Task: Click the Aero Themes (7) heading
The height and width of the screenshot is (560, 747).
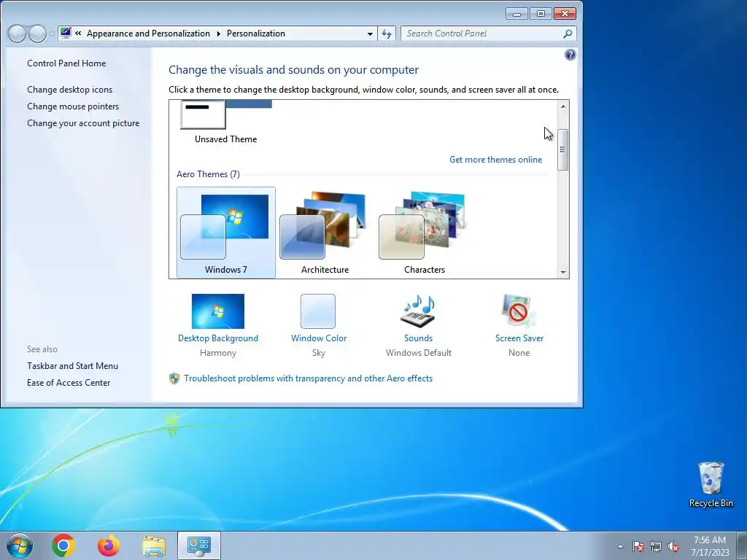Action: [208, 174]
